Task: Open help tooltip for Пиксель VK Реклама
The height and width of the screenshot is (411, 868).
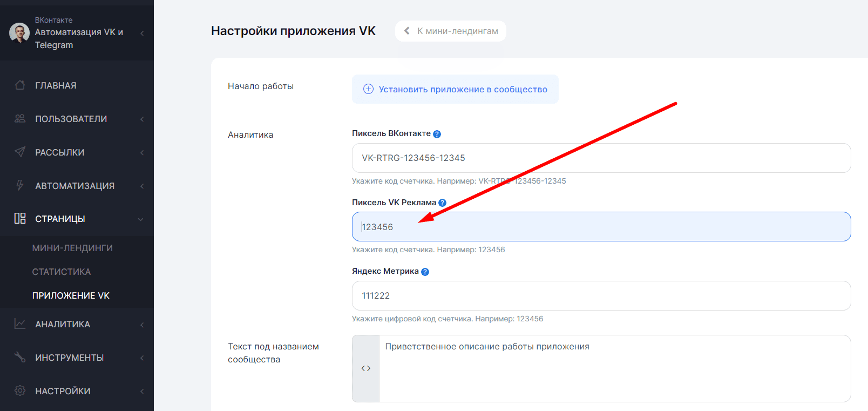Action: coord(443,203)
